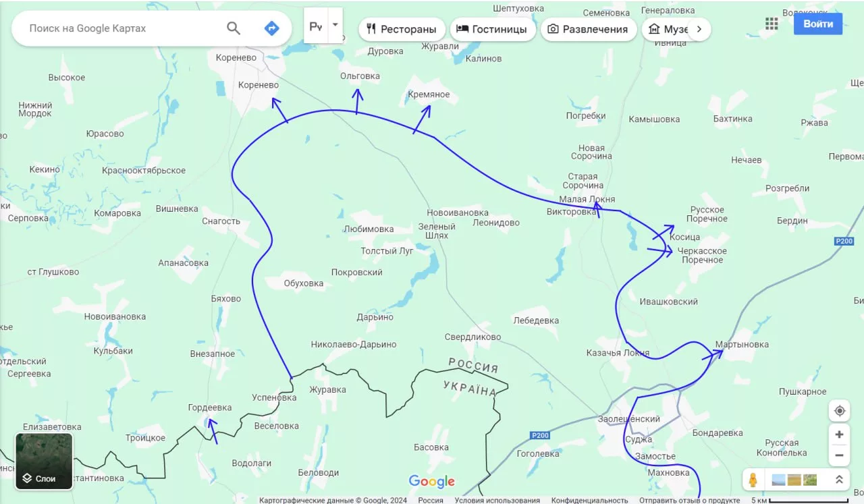Center map on my location
The width and height of the screenshot is (864, 504).
839,411
